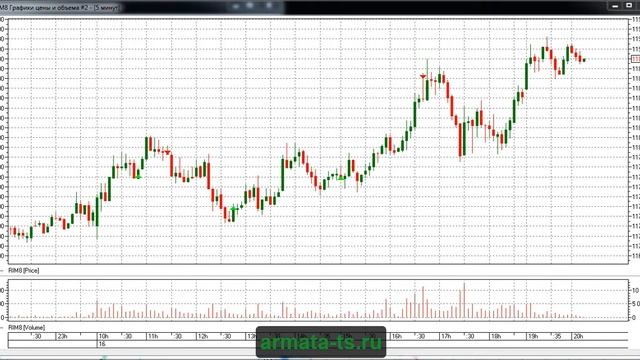Click the date label 16 under 10h
The height and width of the screenshot is (360, 640).
102,344
